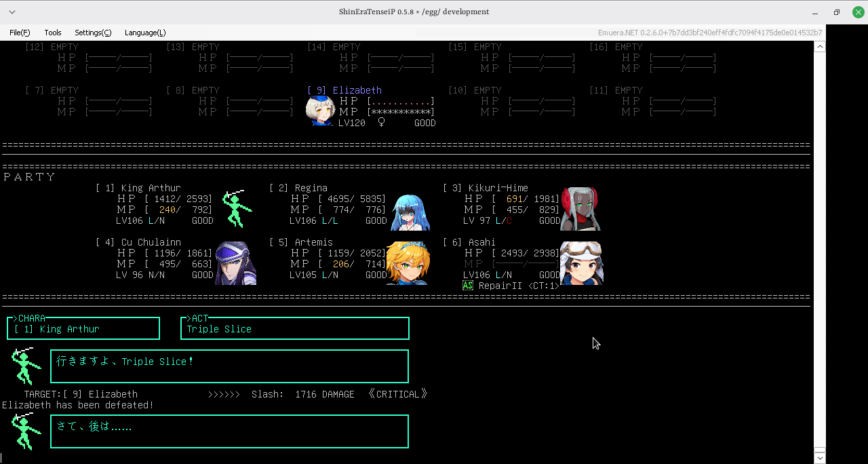Select party member [ 1] King Arthur
Viewport: 868px width, 464px height.
pyautogui.click(x=138, y=188)
